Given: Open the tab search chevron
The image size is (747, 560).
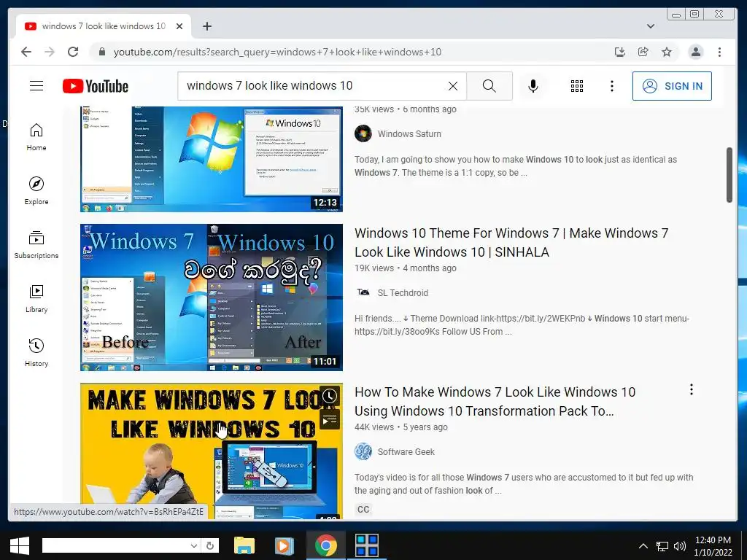Looking at the screenshot, I should [650, 26].
